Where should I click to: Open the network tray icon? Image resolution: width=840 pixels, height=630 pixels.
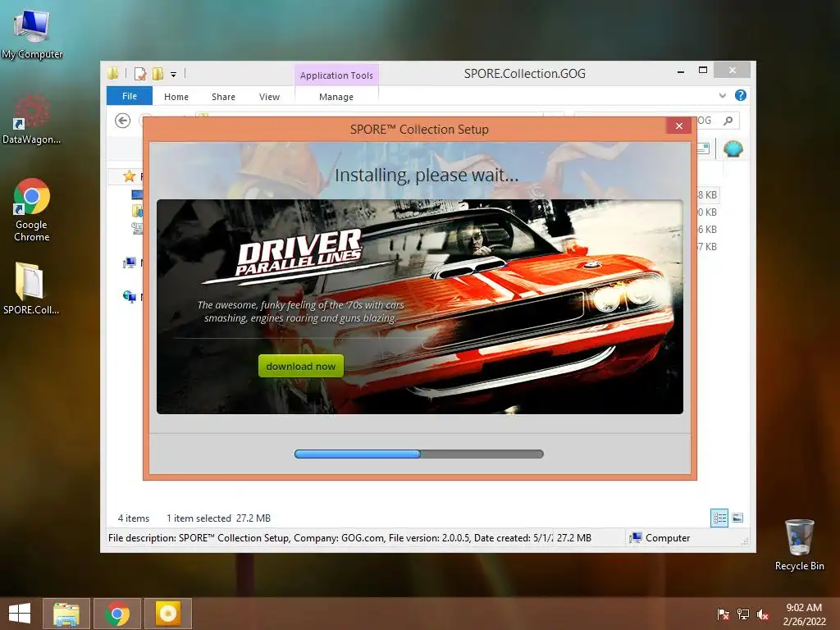pos(743,614)
